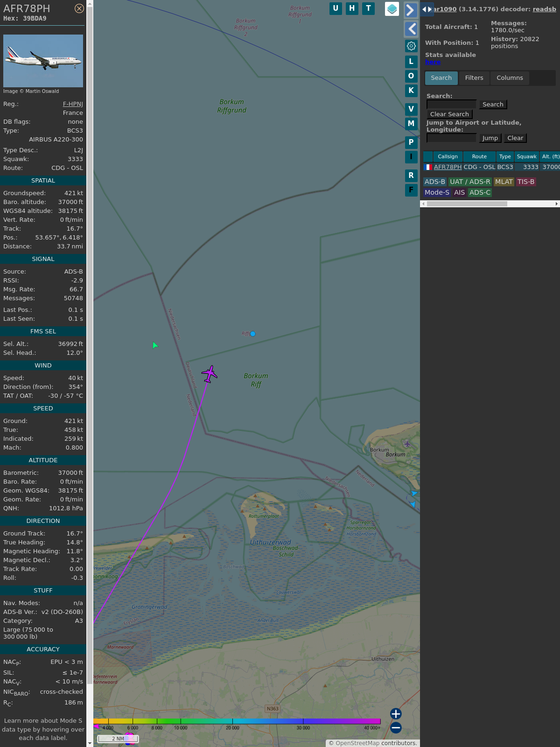Open the settings gear menu
The height and width of the screenshot is (747, 560).
coord(411,46)
